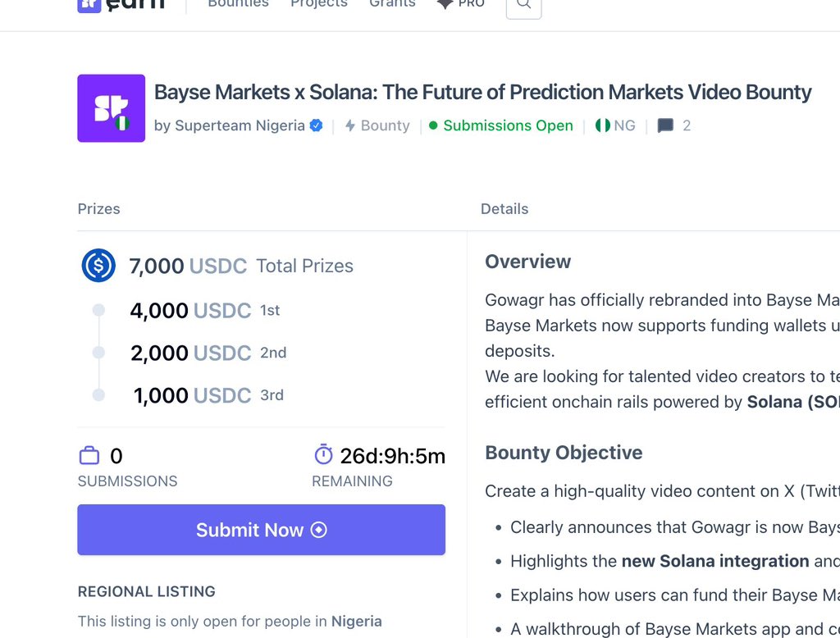The image size is (840, 638).
Task: Click the REMAINING label
Action: coord(352,481)
